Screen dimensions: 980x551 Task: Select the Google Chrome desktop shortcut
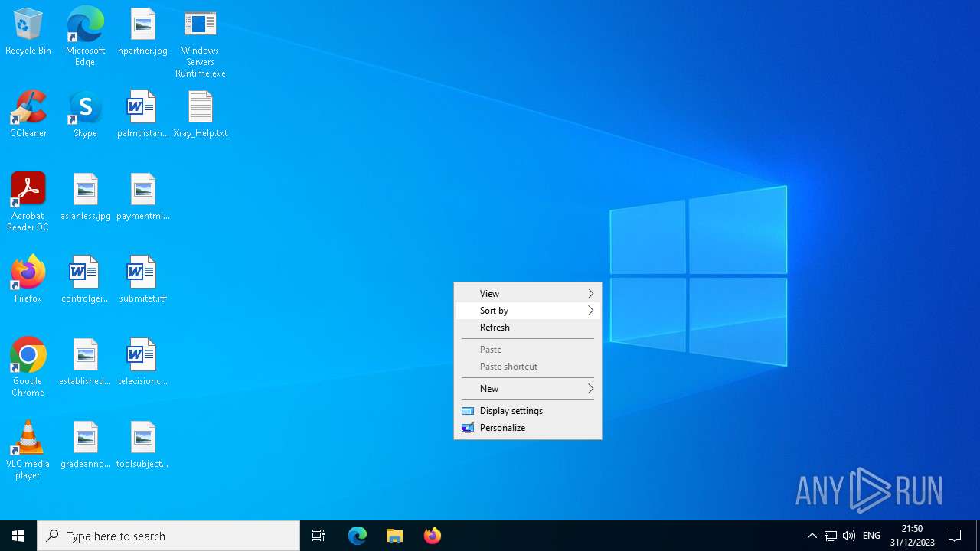click(28, 367)
